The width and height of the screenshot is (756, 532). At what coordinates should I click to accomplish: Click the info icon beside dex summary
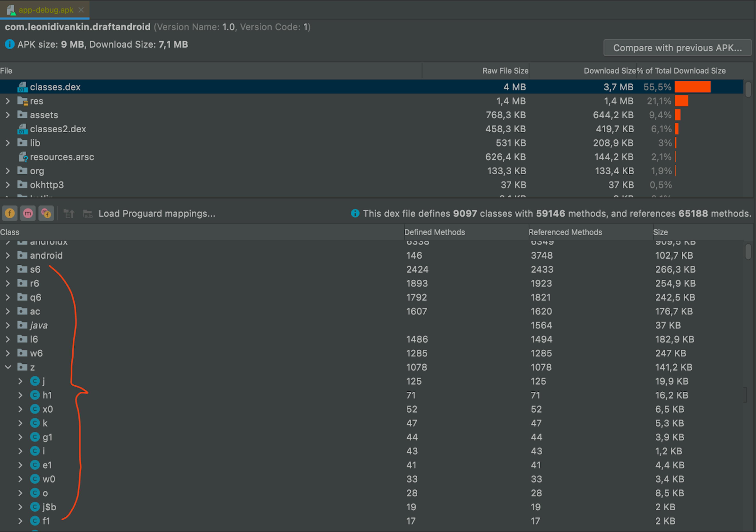pyautogui.click(x=355, y=213)
